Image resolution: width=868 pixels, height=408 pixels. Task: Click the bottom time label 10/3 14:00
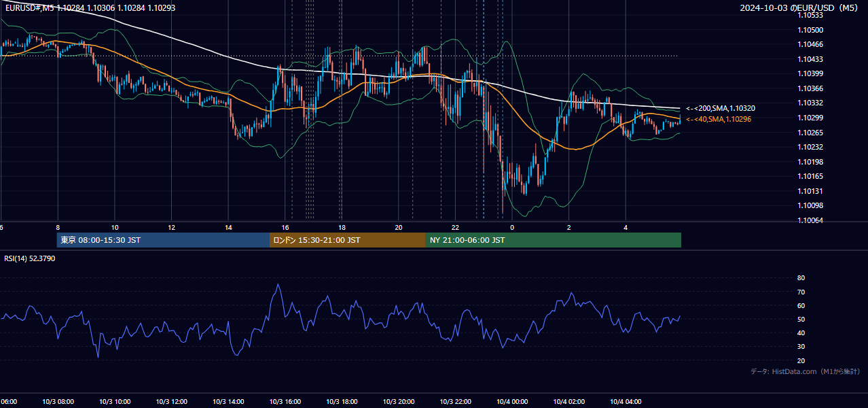coord(228,402)
